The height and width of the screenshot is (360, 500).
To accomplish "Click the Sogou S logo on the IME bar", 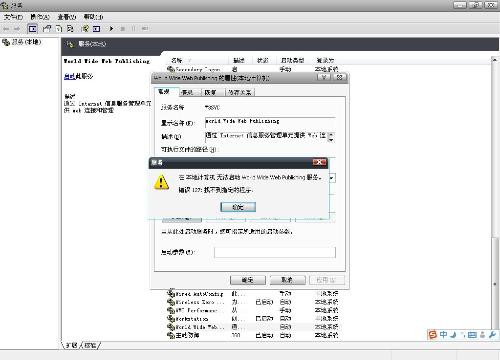I will (x=432, y=334).
